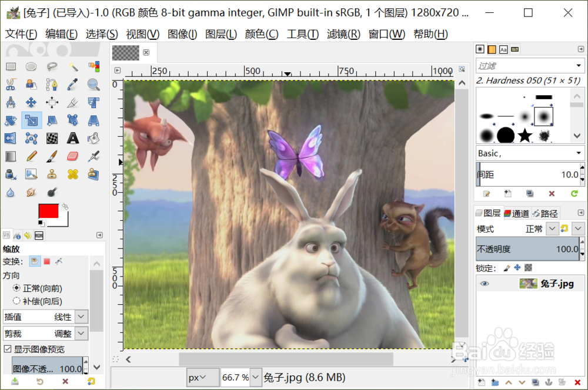Select the Scissors Select tool
Screen dimensions: 588x390
[11, 85]
